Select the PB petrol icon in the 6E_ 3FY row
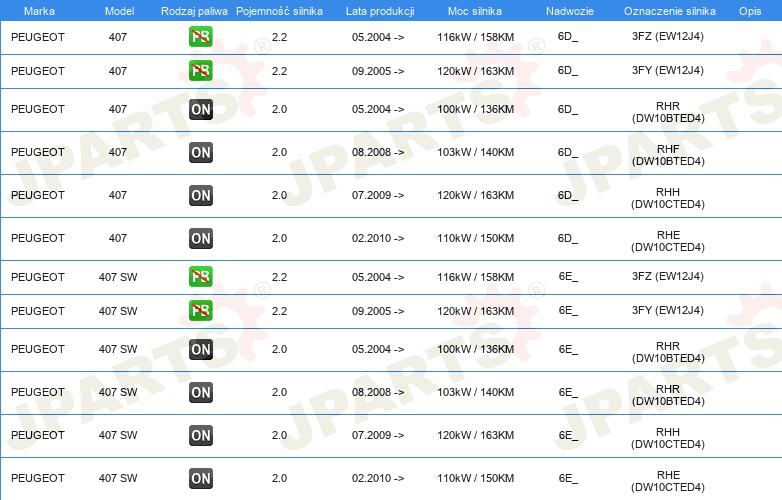Screen dimensions: 782x500 click(x=200, y=310)
